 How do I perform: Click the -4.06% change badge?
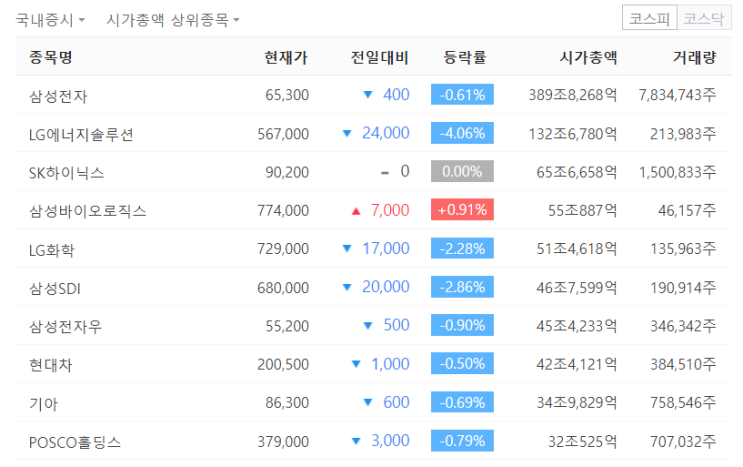pyautogui.click(x=462, y=133)
